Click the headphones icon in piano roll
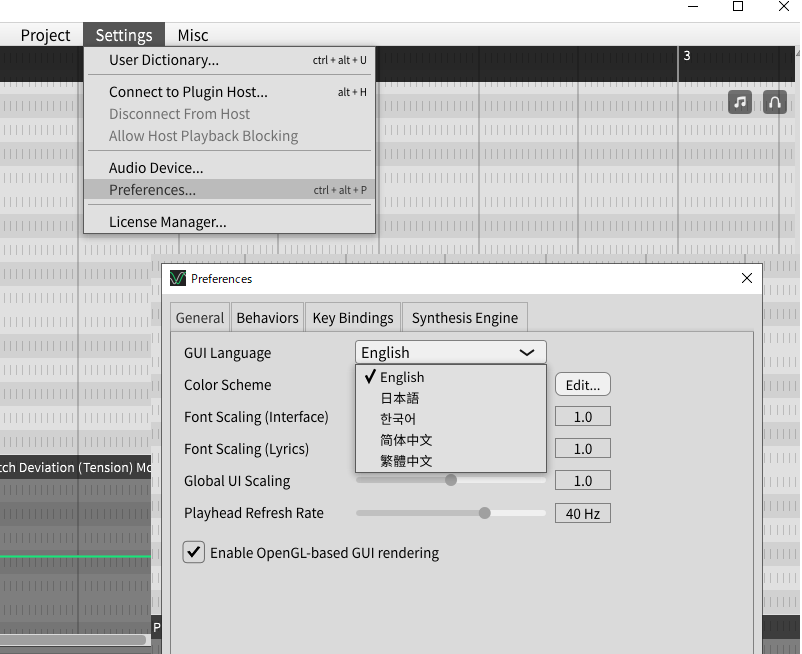This screenshot has width=802, height=654. pos(775,102)
